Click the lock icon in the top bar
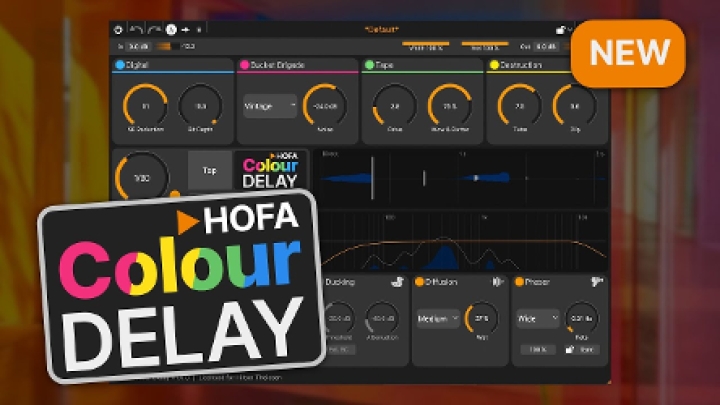The width and height of the screenshot is (720, 405). tap(560, 30)
